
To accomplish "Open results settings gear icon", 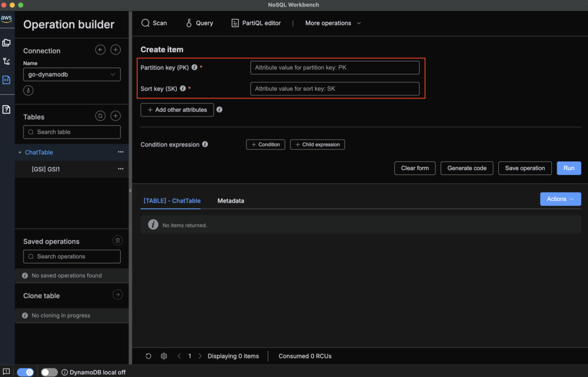I will click(164, 356).
